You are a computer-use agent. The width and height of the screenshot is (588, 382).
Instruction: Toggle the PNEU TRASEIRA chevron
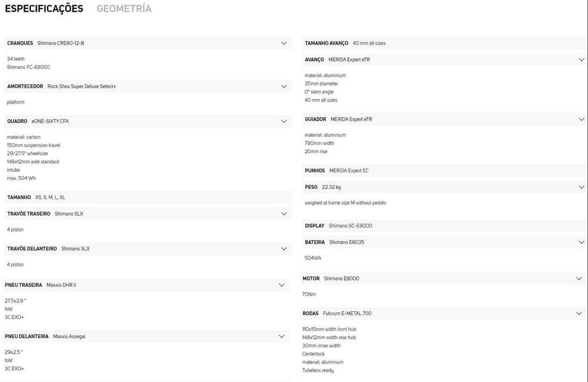click(282, 285)
